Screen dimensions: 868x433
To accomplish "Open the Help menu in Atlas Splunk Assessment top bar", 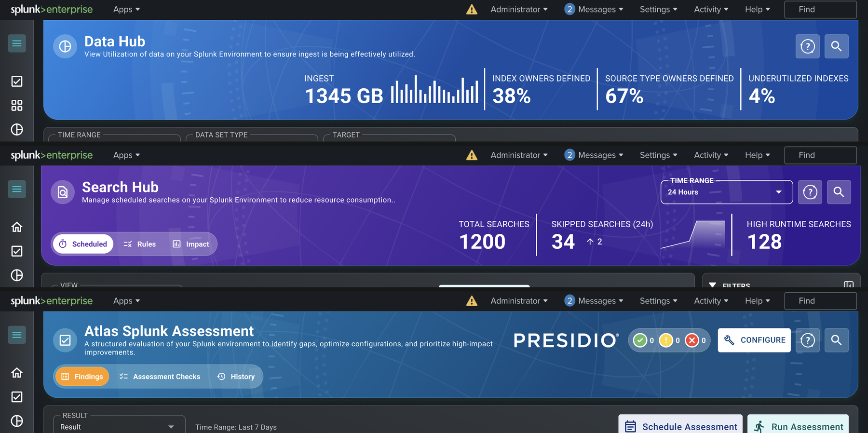I will tap(757, 301).
